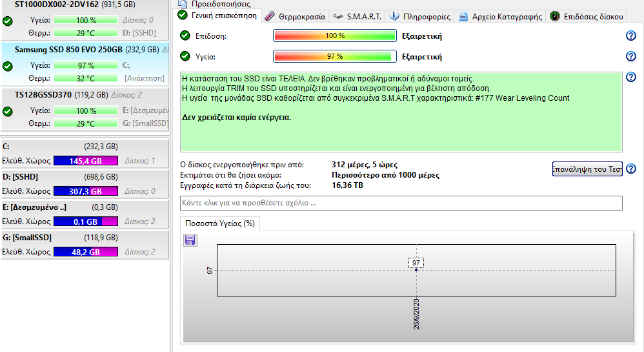This screenshot has width=644, height=352.
Task: Click the S.M.A.R.T. tab drive icon
Action: coord(338,16)
